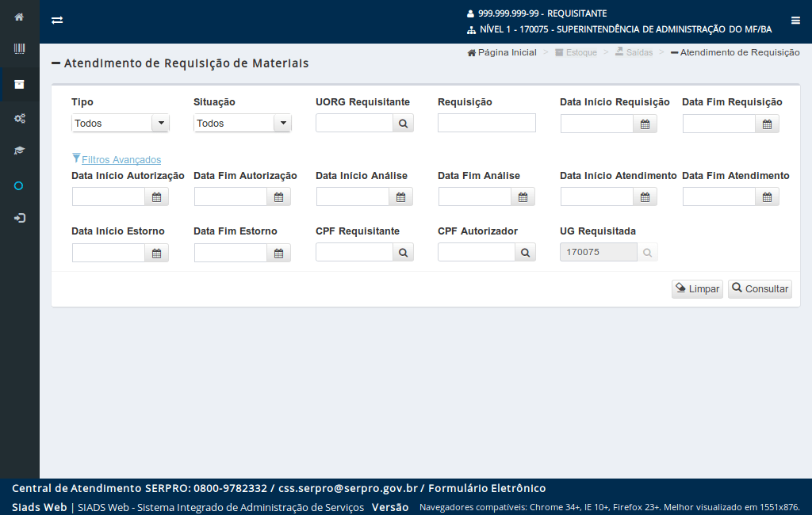The image size is (812, 515).
Task: Click UG Requisitada magnifier icon
Action: coord(647,253)
